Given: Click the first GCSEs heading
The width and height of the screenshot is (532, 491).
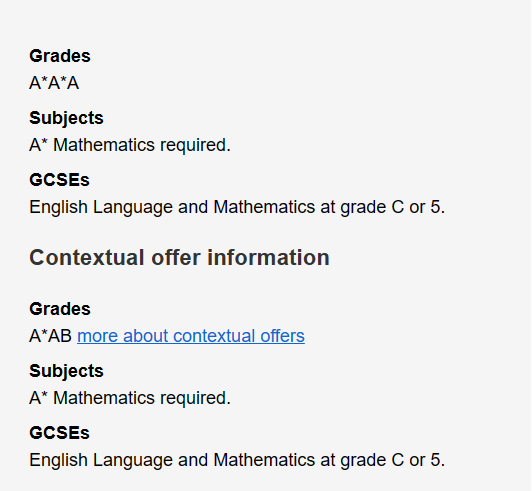Looking at the screenshot, I should tap(59, 180).
